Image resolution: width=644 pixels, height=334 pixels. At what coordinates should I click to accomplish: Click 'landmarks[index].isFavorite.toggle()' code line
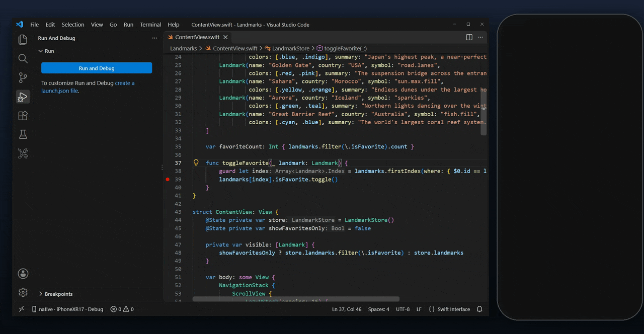(x=278, y=179)
